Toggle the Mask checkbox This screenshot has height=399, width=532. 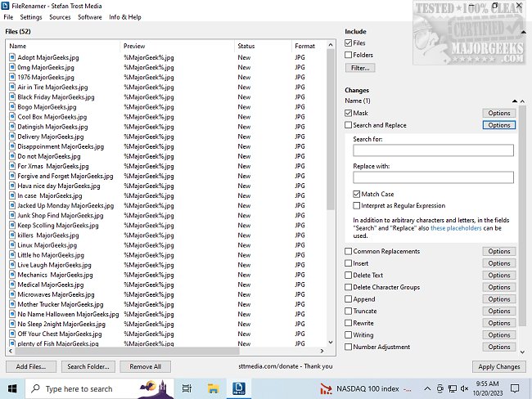click(x=348, y=113)
